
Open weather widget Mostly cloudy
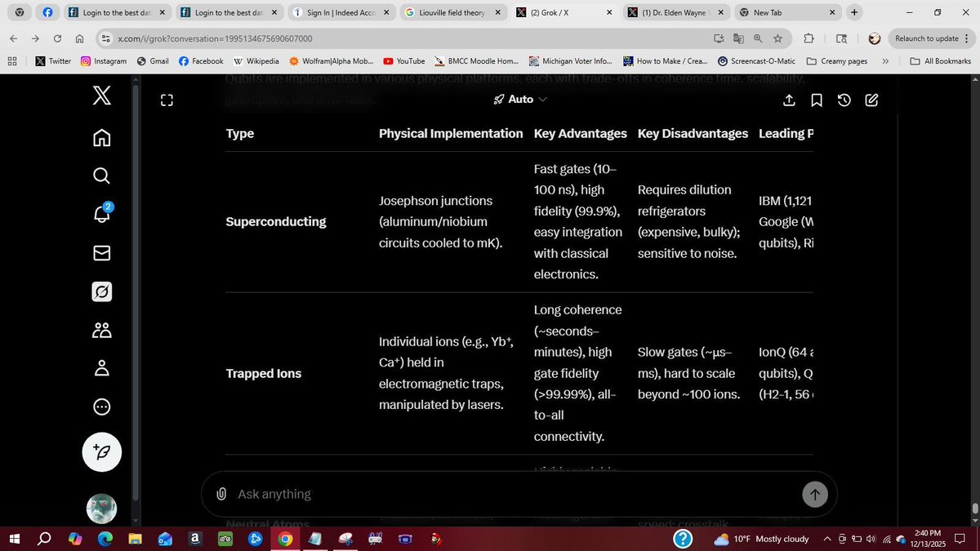(x=761, y=539)
